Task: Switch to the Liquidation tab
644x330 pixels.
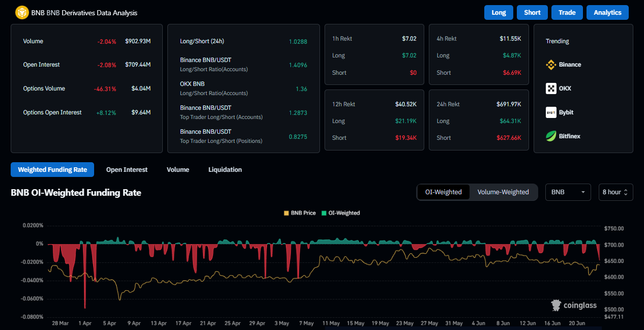Action: (x=225, y=170)
